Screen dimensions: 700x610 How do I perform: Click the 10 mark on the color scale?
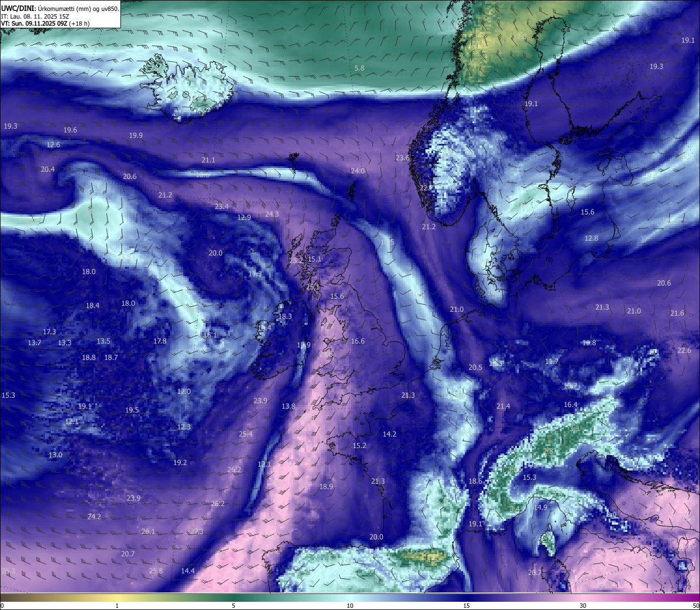[x=350, y=605]
